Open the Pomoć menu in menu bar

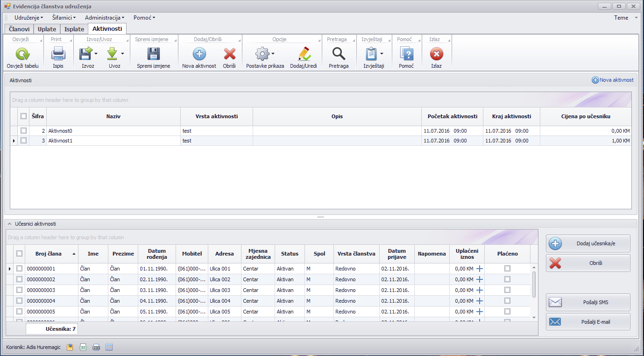click(144, 18)
